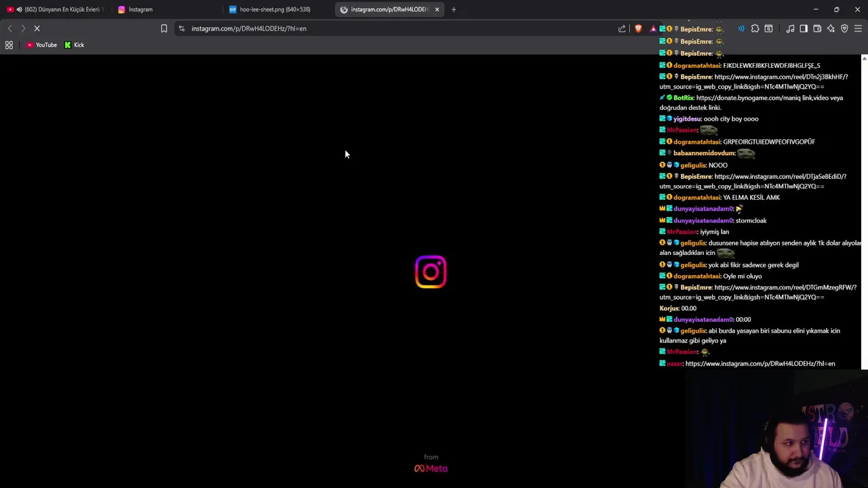The height and width of the screenshot is (488, 868).
Task: Click the chat scrollbar up arrow
Action: (864, 59)
